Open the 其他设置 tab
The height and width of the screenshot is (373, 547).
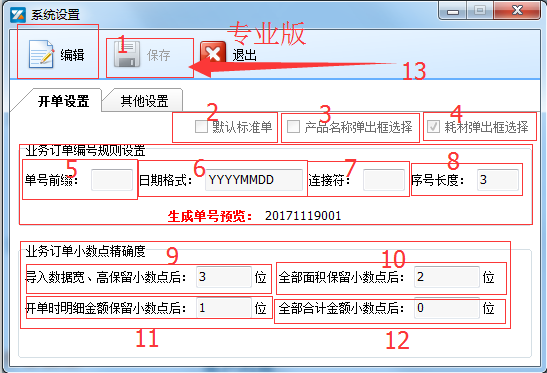(x=144, y=101)
